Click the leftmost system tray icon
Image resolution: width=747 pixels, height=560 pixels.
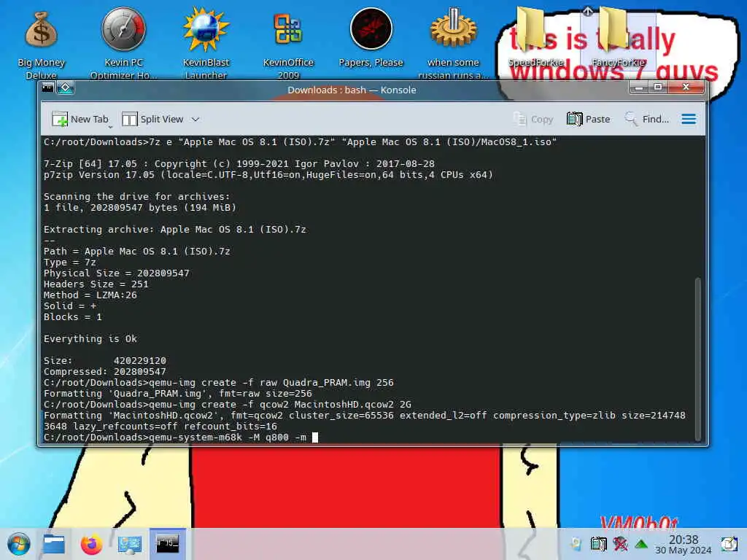[x=576, y=544]
